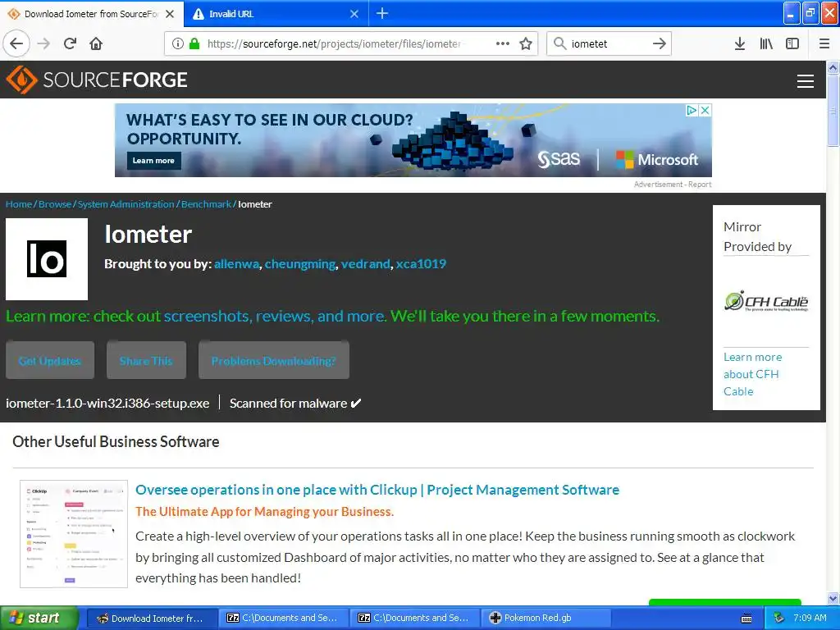Reload the page with the refresh icon

click(70, 43)
